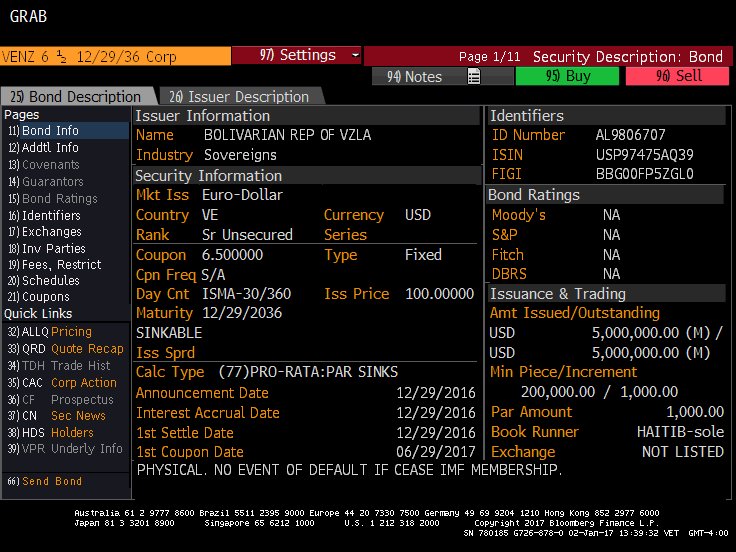Open the 18) Inv Parties page
This screenshot has height=552, width=736.
pyautogui.click(x=46, y=248)
